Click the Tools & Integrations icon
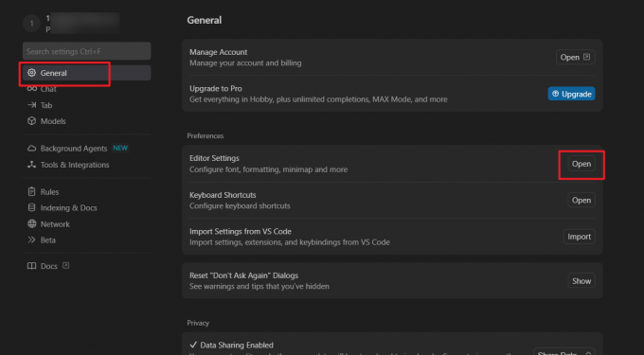 click(x=31, y=165)
